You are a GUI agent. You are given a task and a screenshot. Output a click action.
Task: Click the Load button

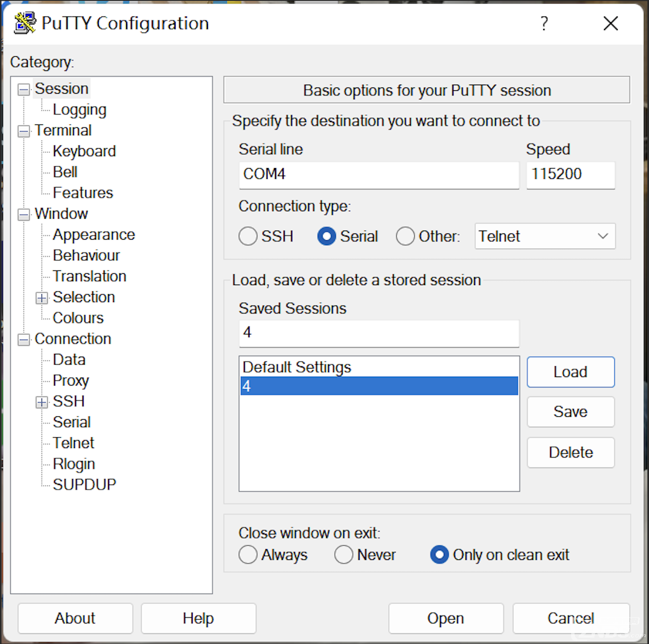point(571,372)
